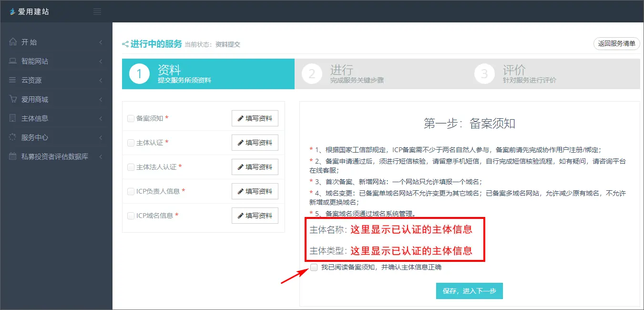Expand the 智能网站 submenu arrow
The height and width of the screenshot is (310, 644).
click(x=101, y=62)
